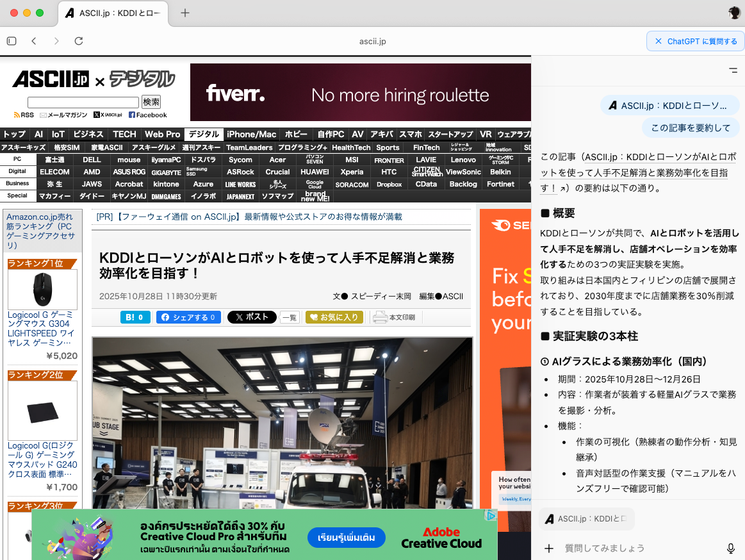
Task: Click the Facebook シェアする button
Action: [x=188, y=317]
